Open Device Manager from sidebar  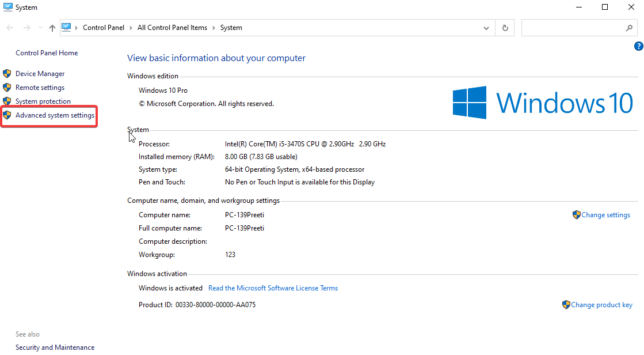pyautogui.click(x=40, y=74)
